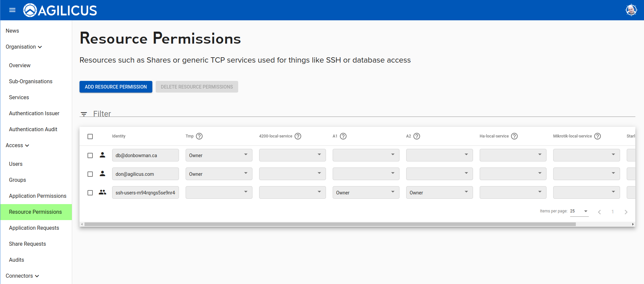644x284 pixels.
Task: Tick the select-all checkbox in table header
Action: (90, 137)
